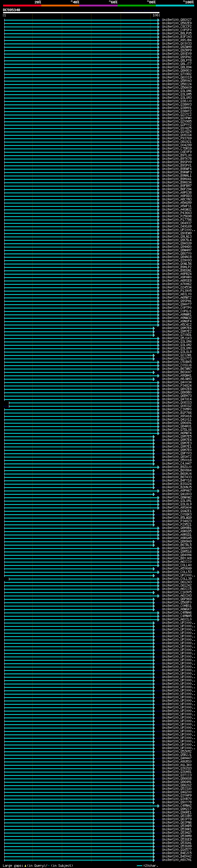Click alignment row label UniRef100_Q08IG3
This screenshot has width=197, height=868.
click(x=176, y=402)
